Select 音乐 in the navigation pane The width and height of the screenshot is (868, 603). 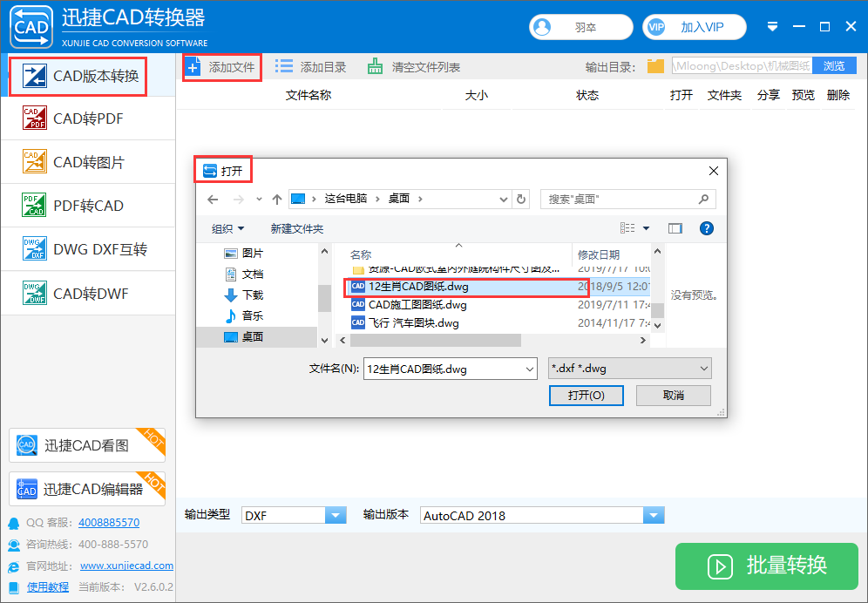point(253,315)
